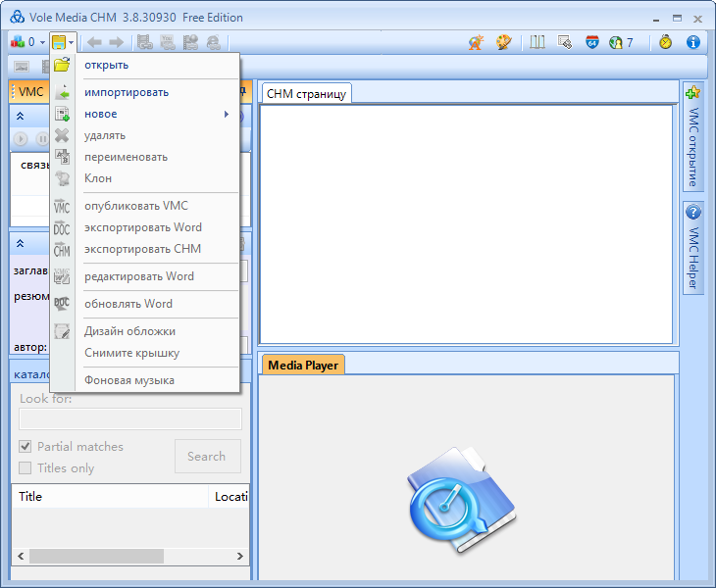716x588 pixels.
Task: Open the blue info icon
Action: [x=693, y=42]
